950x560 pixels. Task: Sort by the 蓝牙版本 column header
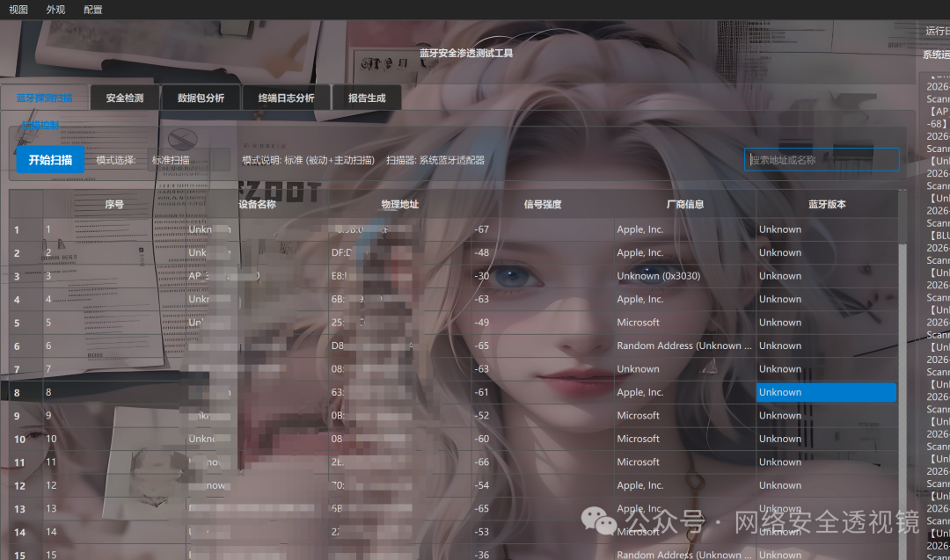coord(827,204)
